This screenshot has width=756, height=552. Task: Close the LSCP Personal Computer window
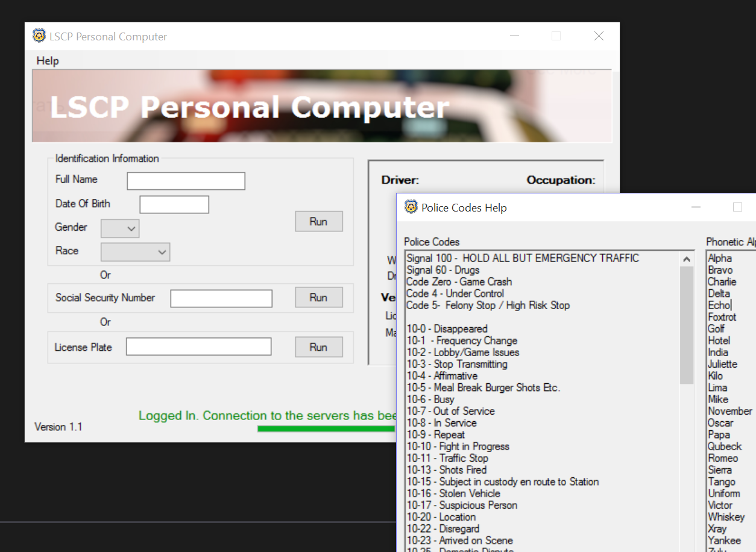[x=599, y=36]
